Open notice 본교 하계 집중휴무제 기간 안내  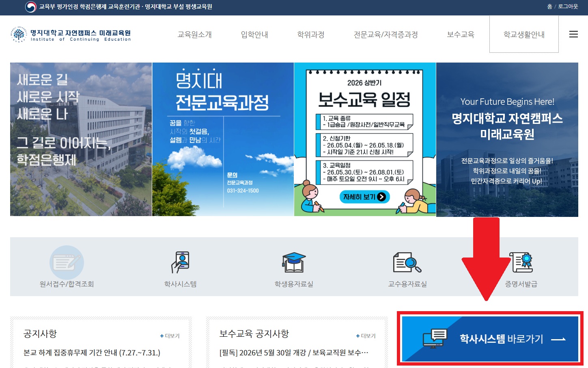coord(92,353)
